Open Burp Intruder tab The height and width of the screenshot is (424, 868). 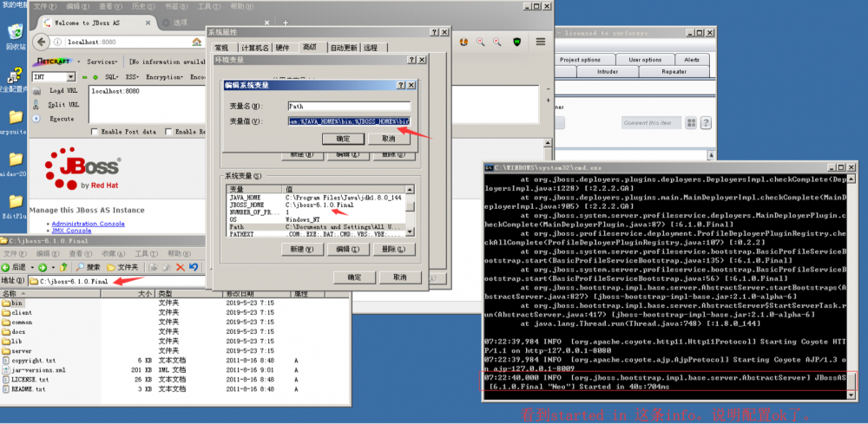[x=608, y=71]
